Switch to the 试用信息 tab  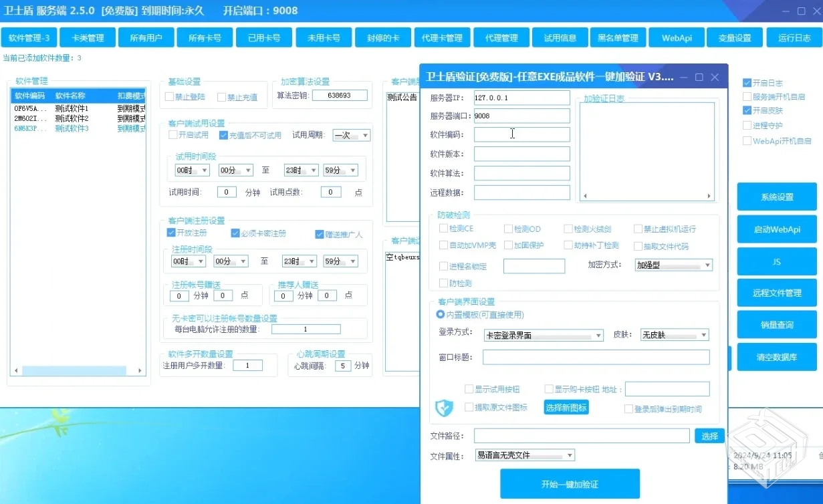(x=560, y=37)
